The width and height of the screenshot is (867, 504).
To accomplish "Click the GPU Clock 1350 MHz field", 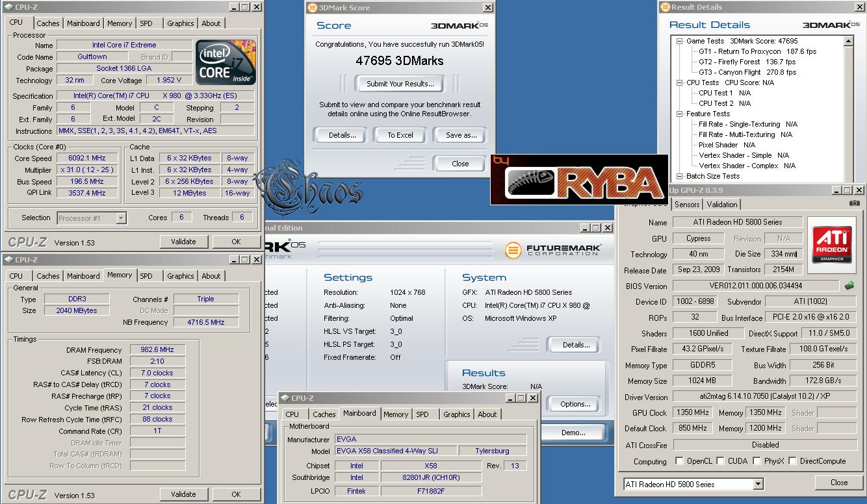I will click(692, 412).
